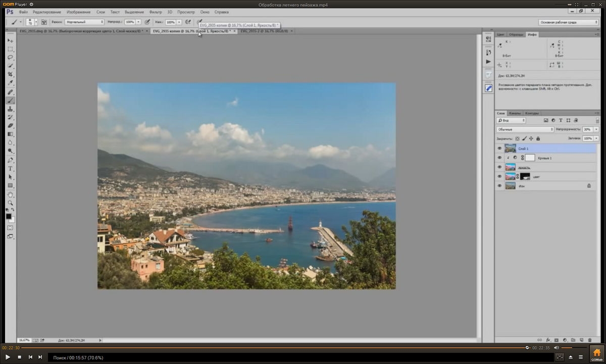Expand the brush opacity slider arrow
Image resolution: width=606 pixels, height=364 pixels.
pos(138,22)
